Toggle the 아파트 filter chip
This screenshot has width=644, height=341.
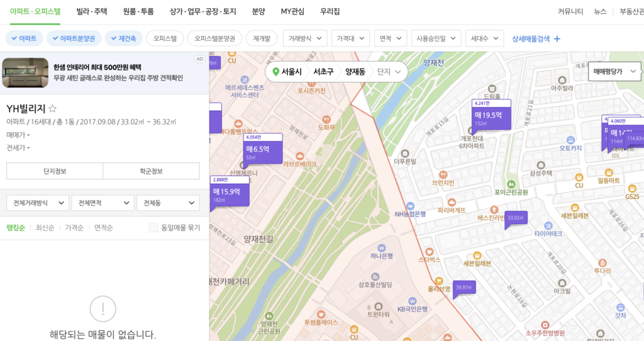pos(25,38)
